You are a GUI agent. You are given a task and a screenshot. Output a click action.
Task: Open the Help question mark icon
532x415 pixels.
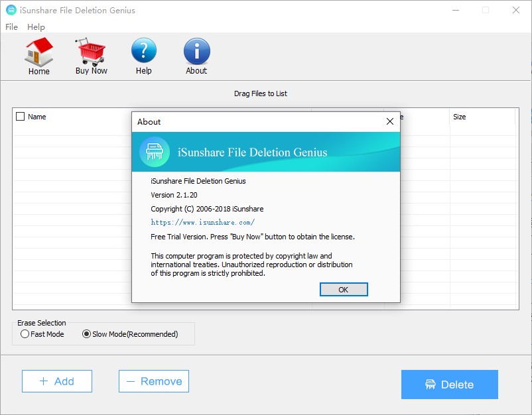(144, 56)
